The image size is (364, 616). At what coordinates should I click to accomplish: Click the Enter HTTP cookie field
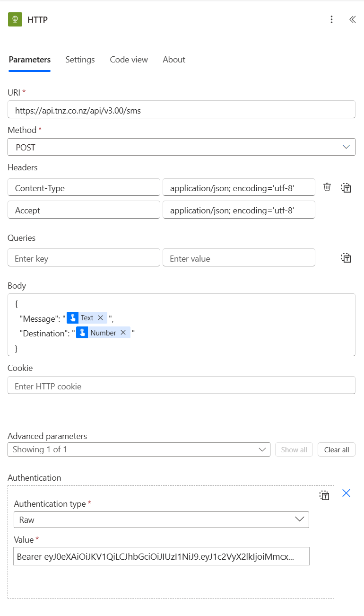point(182,385)
